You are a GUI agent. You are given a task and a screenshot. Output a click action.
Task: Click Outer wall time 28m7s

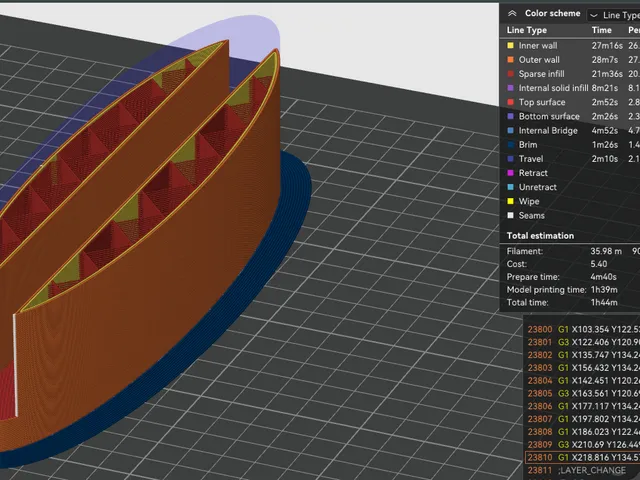[x=605, y=60]
